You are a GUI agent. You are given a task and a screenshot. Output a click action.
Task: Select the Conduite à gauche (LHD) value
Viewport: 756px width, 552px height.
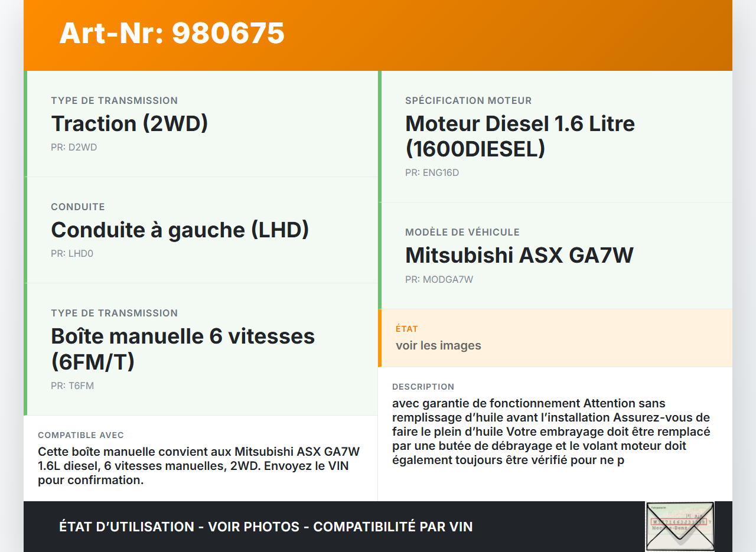pos(180,230)
